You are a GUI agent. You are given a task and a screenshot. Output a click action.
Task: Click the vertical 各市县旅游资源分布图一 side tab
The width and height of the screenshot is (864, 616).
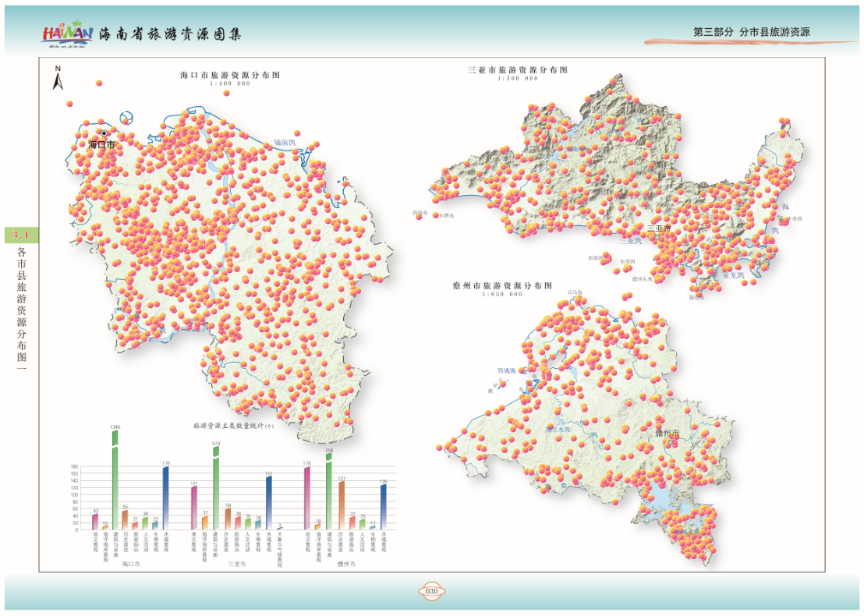click(x=21, y=312)
